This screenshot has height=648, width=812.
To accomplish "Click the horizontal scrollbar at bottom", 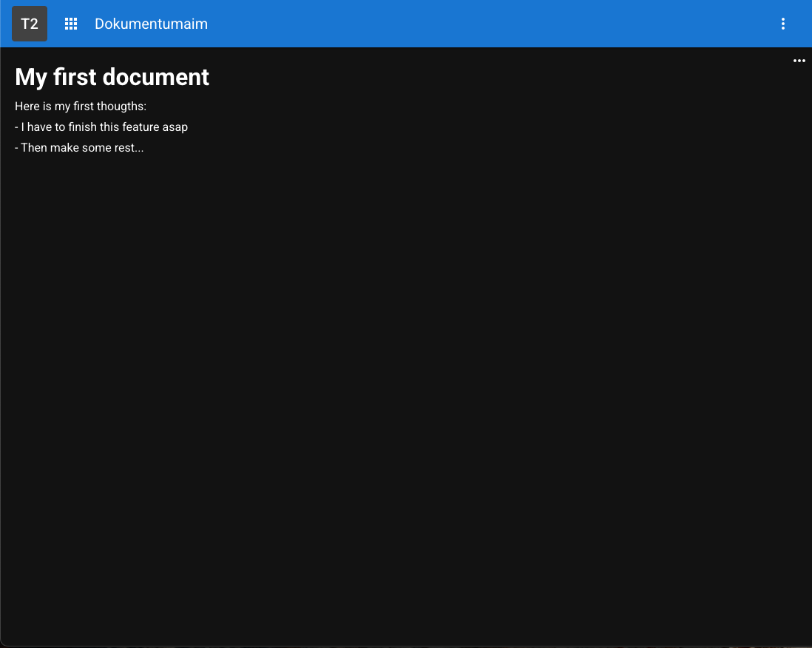I will [x=406, y=644].
